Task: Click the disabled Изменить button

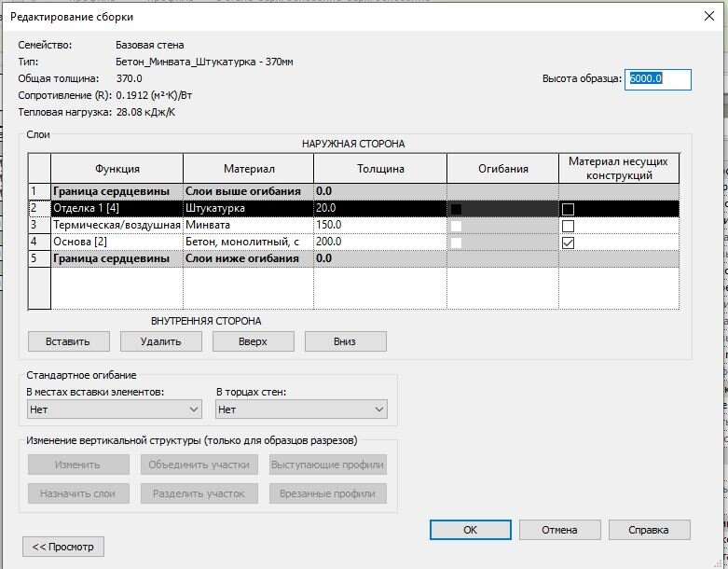Action: coord(78,465)
